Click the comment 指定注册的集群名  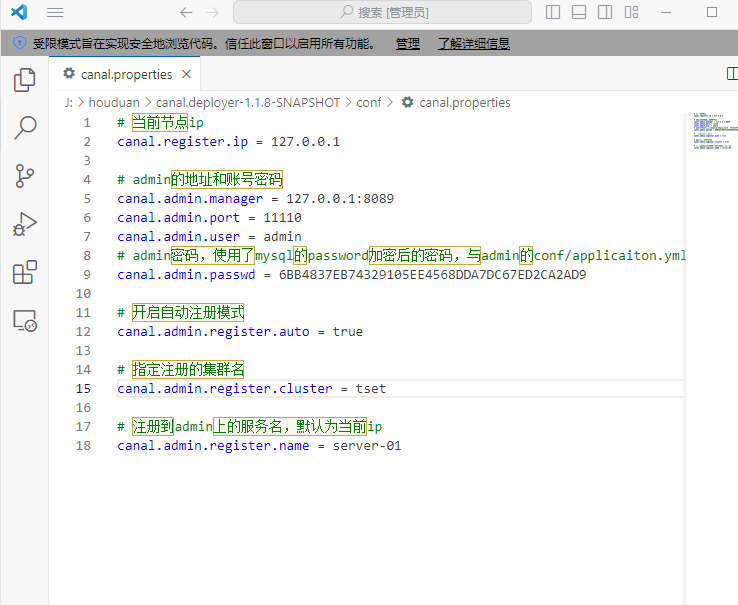(188, 370)
